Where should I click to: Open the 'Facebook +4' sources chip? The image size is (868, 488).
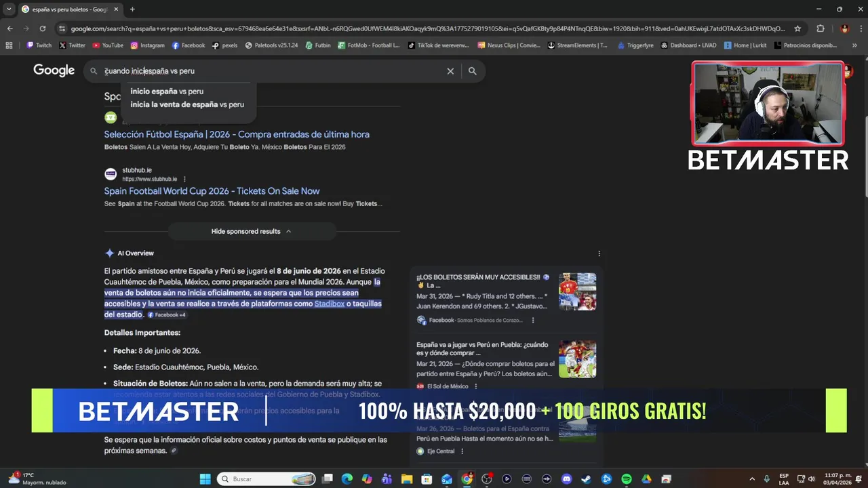(x=166, y=314)
